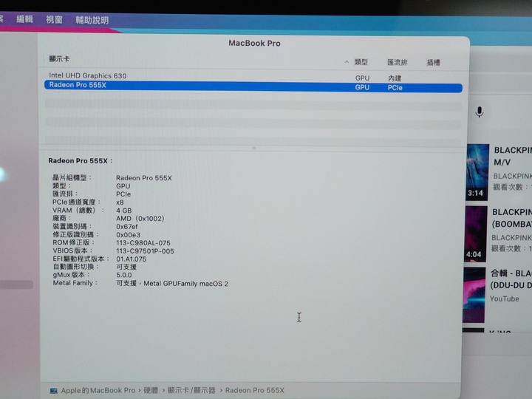Click the vendor value AMD (0x1002)
532x399 pixels.
click(140, 219)
